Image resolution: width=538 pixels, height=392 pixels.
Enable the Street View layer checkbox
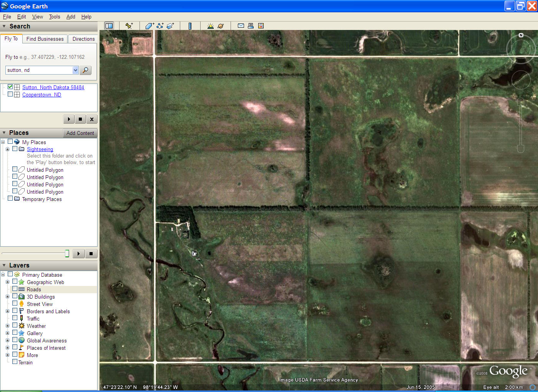[x=15, y=304]
